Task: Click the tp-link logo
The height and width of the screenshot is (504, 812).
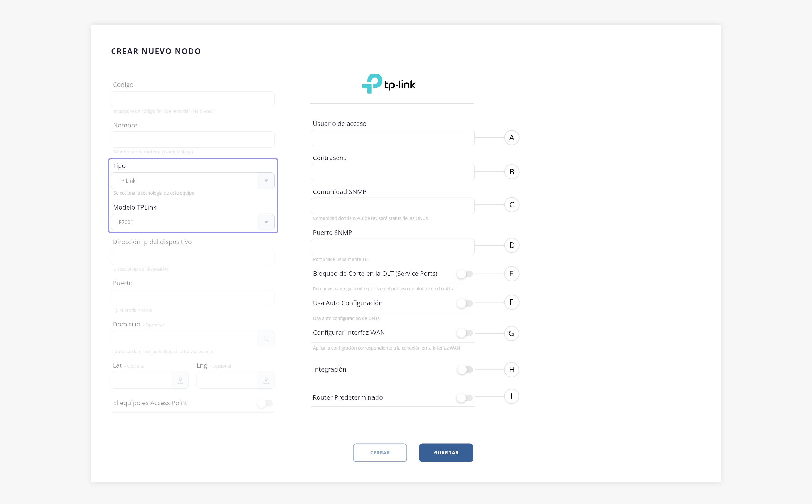Action: tap(389, 84)
